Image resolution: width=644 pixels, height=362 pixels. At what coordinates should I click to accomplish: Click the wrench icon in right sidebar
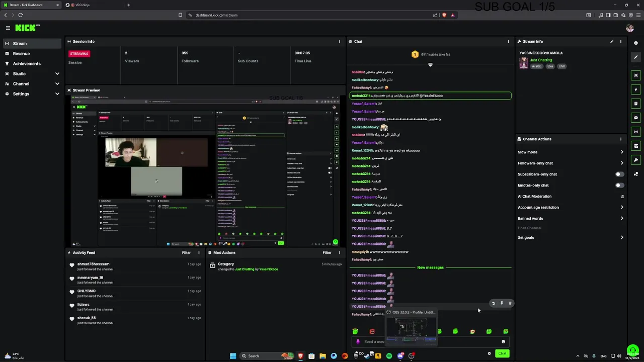pyautogui.click(x=636, y=160)
